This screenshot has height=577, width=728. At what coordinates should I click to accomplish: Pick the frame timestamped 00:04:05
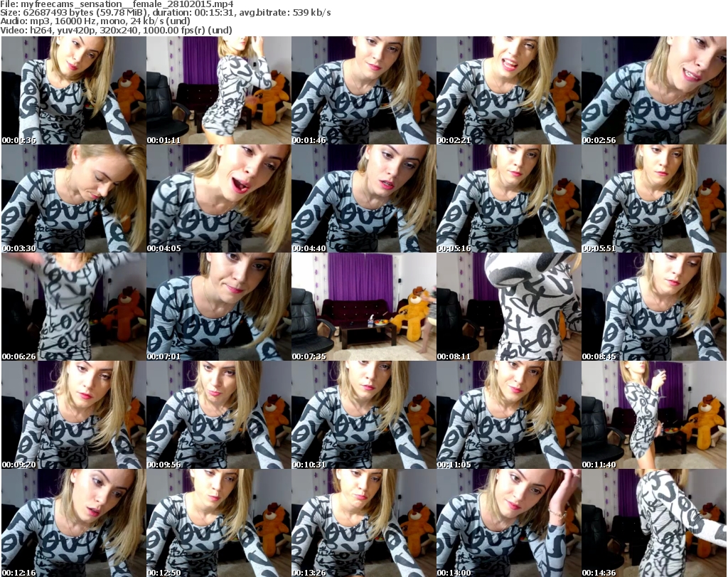pyautogui.click(x=219, y=198)
